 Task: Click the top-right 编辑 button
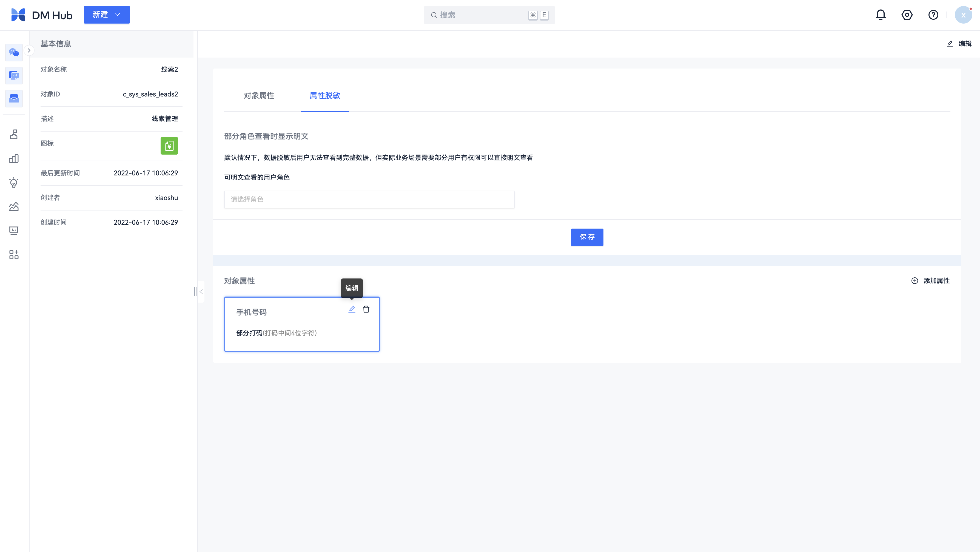pyautogui.click(x=959, y=44)
